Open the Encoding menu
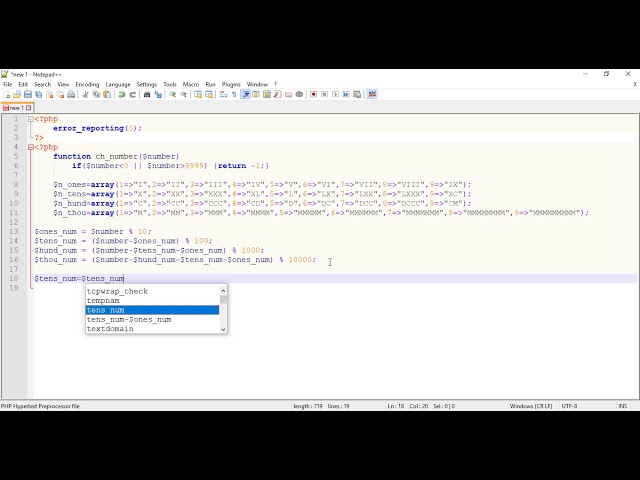Image resolution: width=640 pixels, height=480 pixels. (87, 84)
